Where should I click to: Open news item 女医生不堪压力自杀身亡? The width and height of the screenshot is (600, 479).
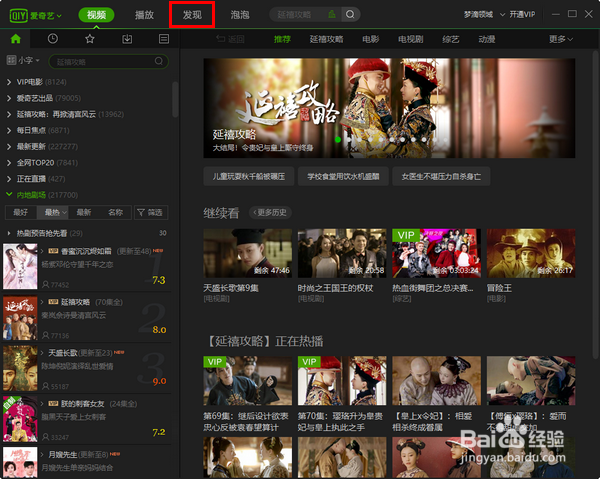point(441,176)
